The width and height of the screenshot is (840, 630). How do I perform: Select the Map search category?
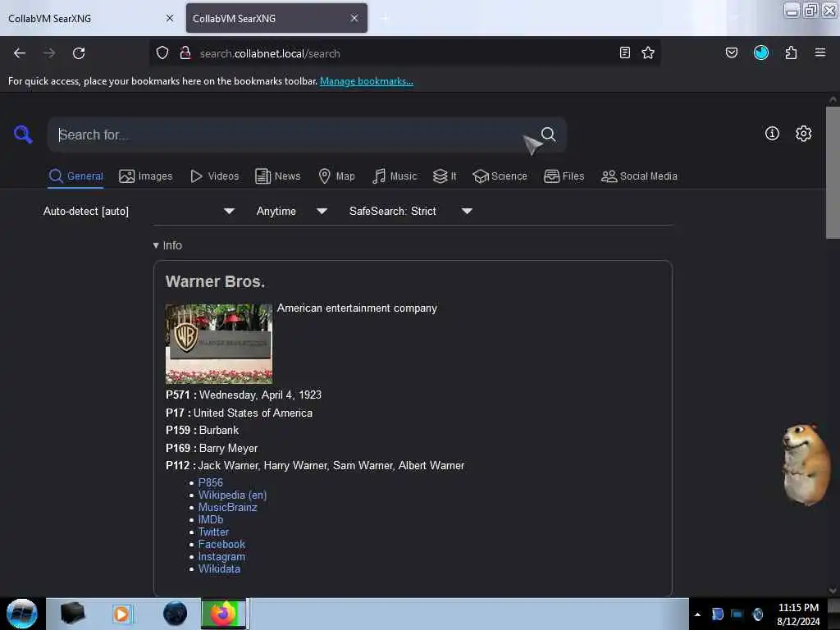[x=336, y=176]
